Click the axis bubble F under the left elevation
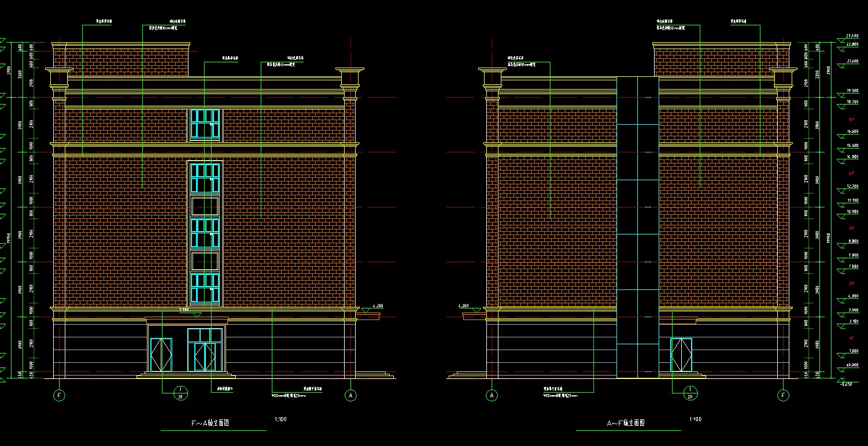Screen dimensions: 868x446 pyautogui.click(x=59, y=396)
